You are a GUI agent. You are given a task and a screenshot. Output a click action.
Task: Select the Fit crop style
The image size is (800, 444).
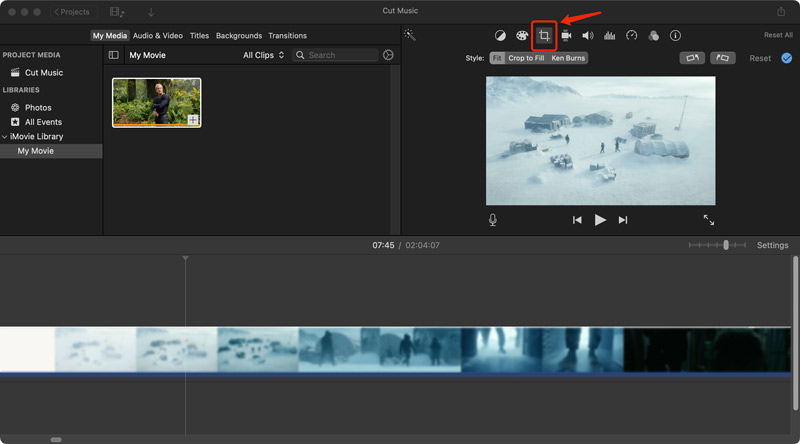(497, 58)
